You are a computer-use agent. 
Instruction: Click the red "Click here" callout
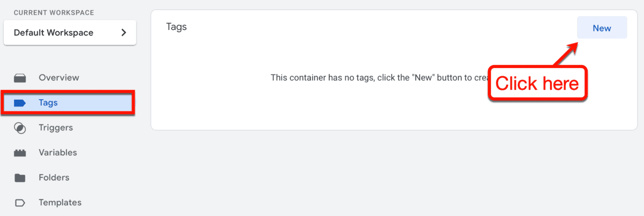(537, 83)
